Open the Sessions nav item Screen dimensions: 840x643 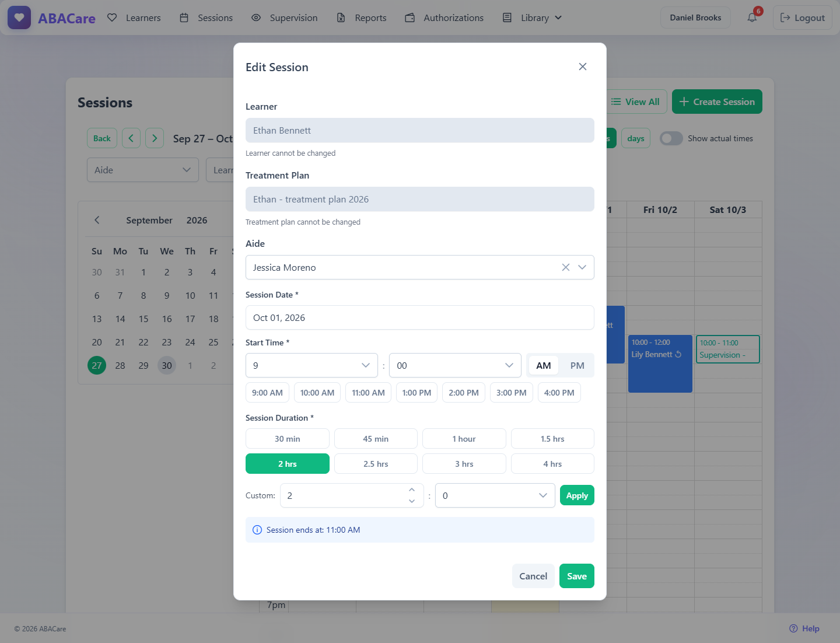point(206,18)
